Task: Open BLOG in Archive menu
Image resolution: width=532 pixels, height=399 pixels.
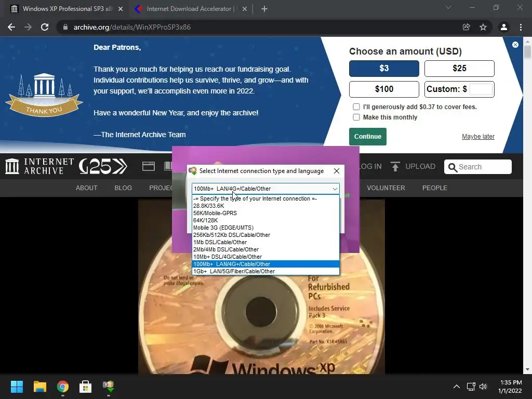Action: pos(123,188)
